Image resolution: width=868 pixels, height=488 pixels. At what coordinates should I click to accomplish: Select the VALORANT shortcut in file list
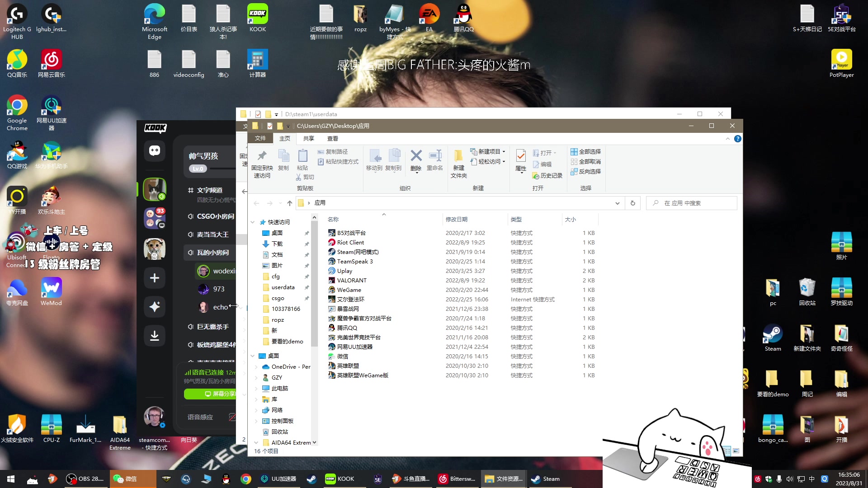(352, 281)
